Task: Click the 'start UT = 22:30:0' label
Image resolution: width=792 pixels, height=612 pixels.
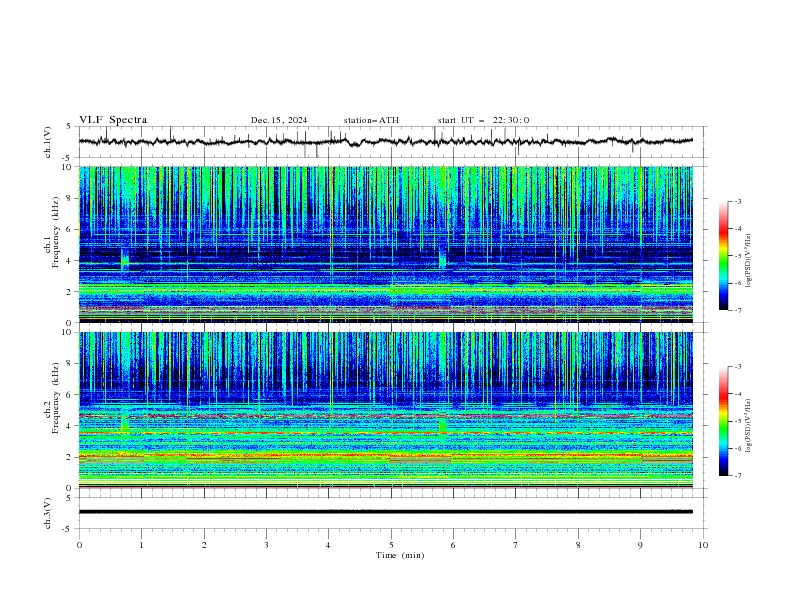Action: tap(483, 120)
